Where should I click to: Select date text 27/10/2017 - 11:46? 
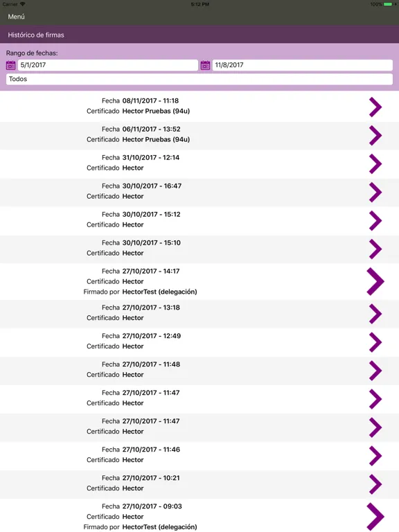151,450
